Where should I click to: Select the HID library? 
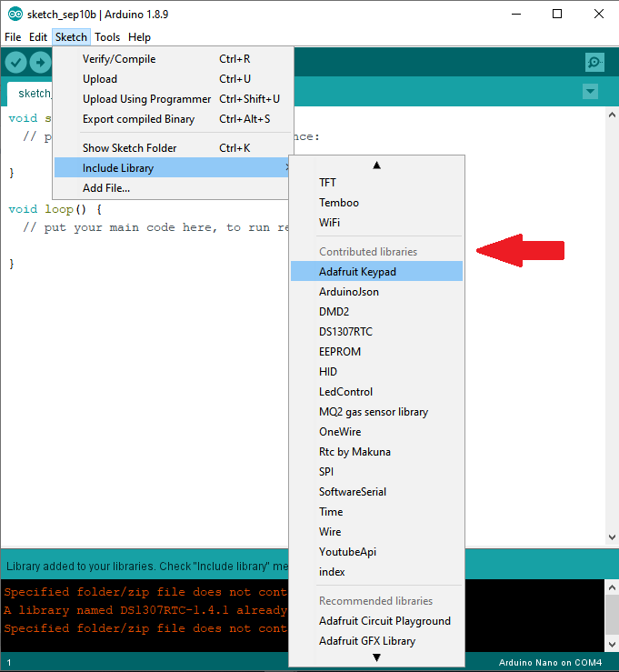point(376,372)
